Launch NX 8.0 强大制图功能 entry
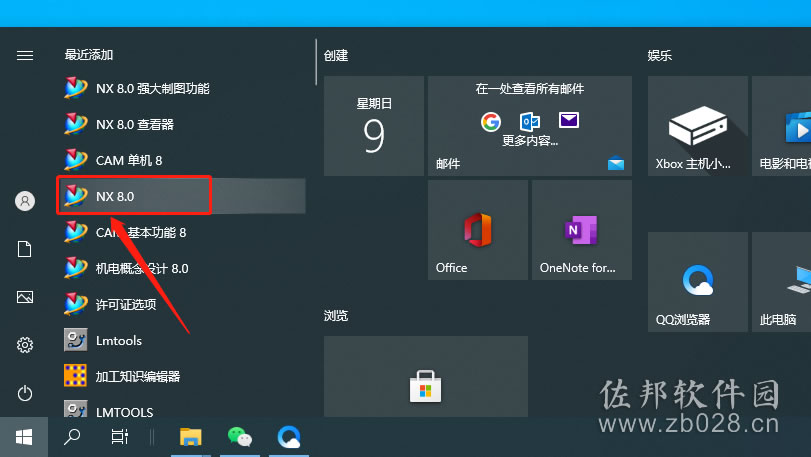The width and height of the screenshot is (811, 457). coord(181,88)
